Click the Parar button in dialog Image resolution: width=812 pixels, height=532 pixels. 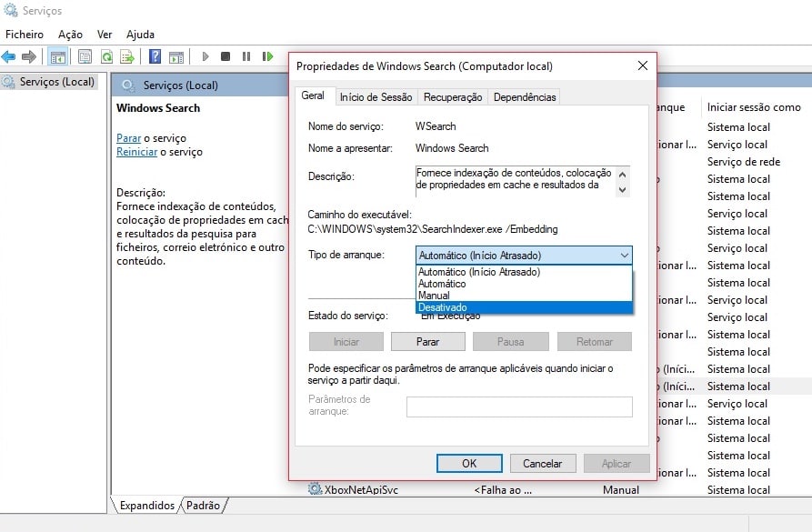[x=427, y=342]
